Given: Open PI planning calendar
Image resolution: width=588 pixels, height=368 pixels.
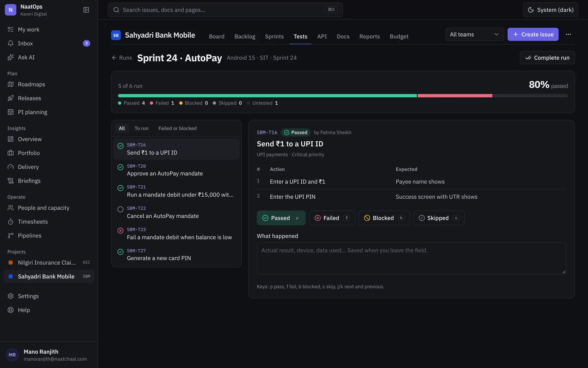Looking at the screenshot, I should (49, 112).
